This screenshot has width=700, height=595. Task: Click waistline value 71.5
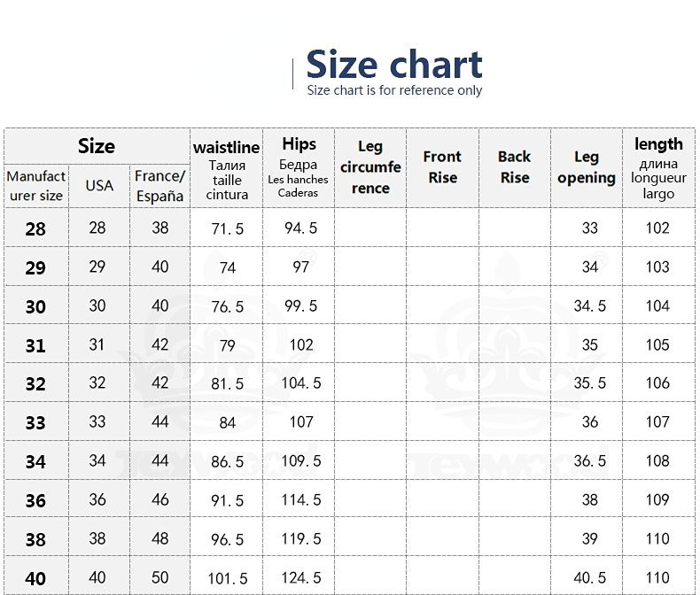227,228
